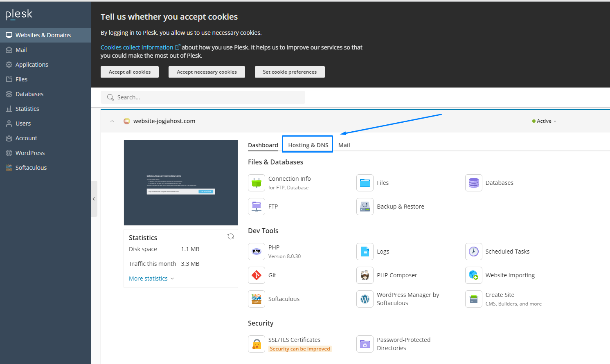The height and width of the screenshot is (364, 610).
Task: Open the PHP Composer icon
Action: pyautogui.click(x=365, y=275)
